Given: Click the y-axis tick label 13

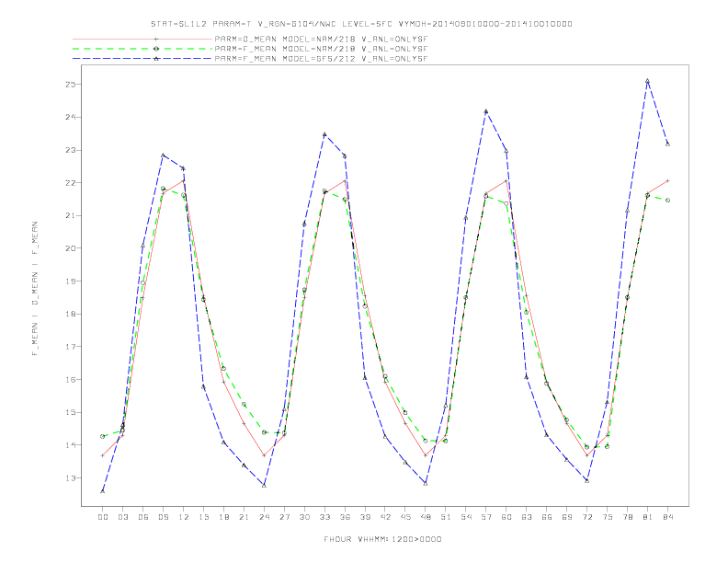Looking at the screenshot, I should [x=71, y=477].
